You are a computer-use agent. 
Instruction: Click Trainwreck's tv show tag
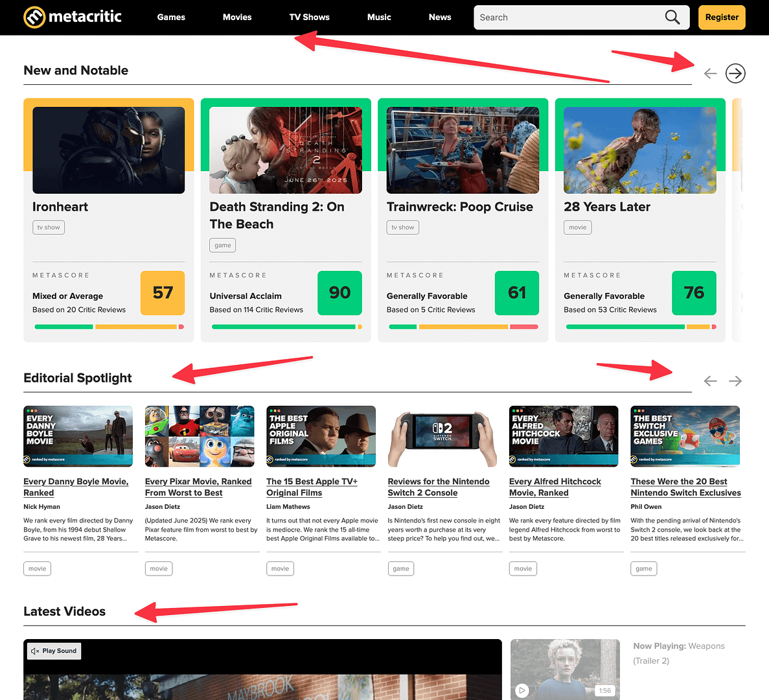pos(403,227)
